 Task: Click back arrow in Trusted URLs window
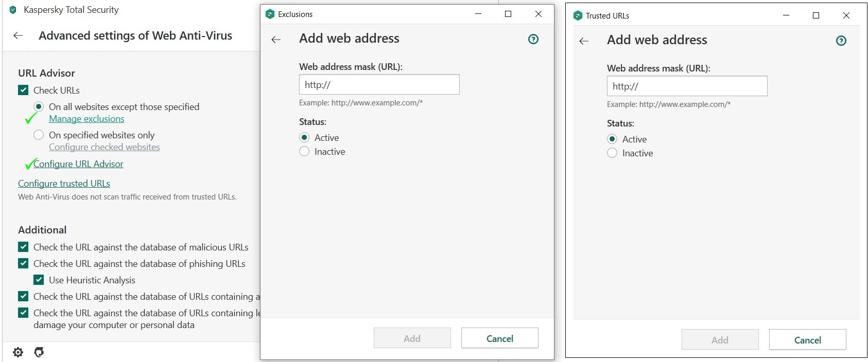(x=584, y=41)
